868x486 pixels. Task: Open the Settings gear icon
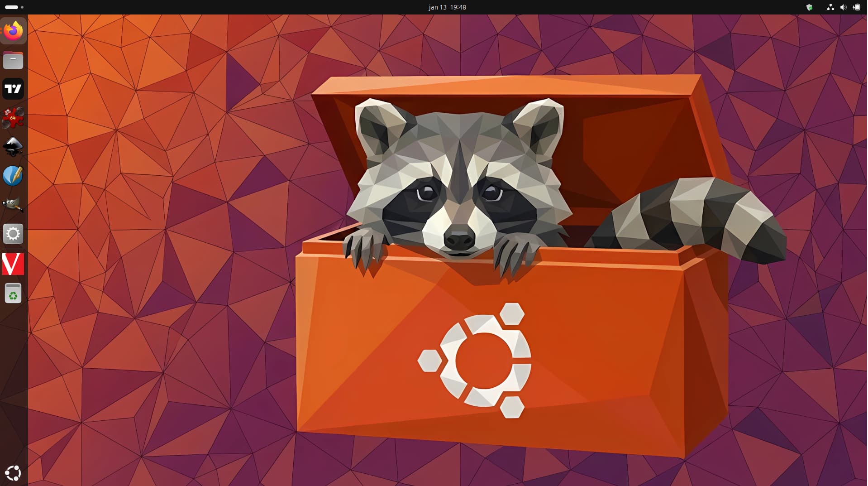click(x=13, y=234)
